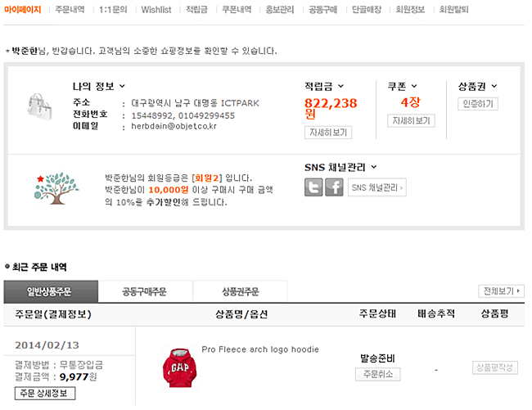Open the Pro Fleece arch logo hoodie link
The width and height of the screenshot is (532, 410).
[259, 349]
